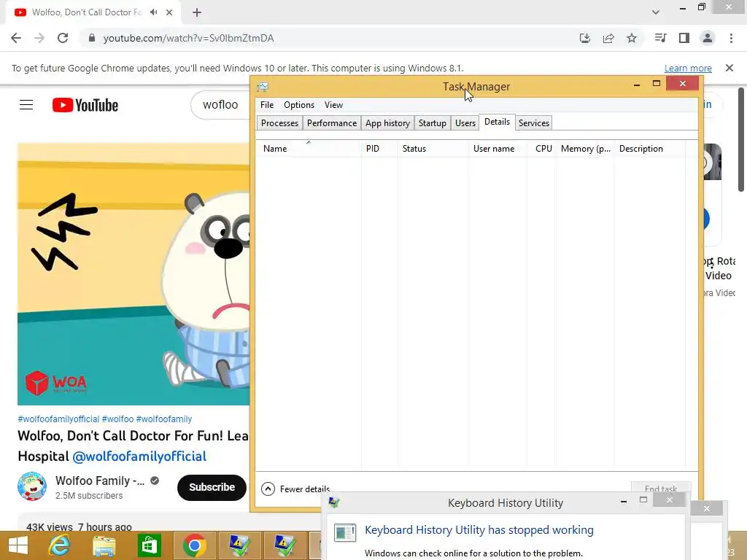The image size is (747, 560).
Task: Open the Windows Start button
Action: click(x=18, y=545)
